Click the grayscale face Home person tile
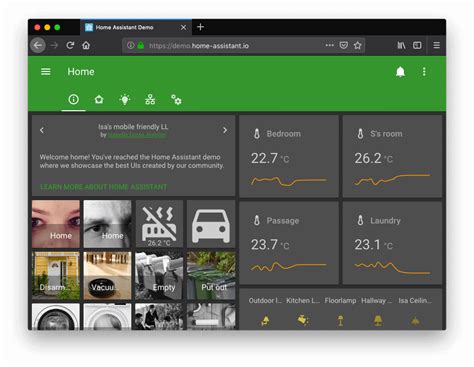 [x=107, y=224]
